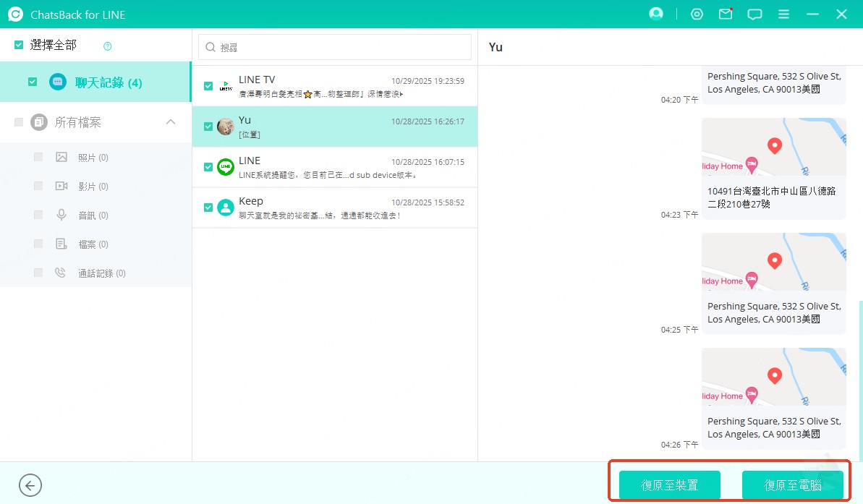
Task: Open the 04:23 Taipei map thumbnail
Action: (774, 147)
